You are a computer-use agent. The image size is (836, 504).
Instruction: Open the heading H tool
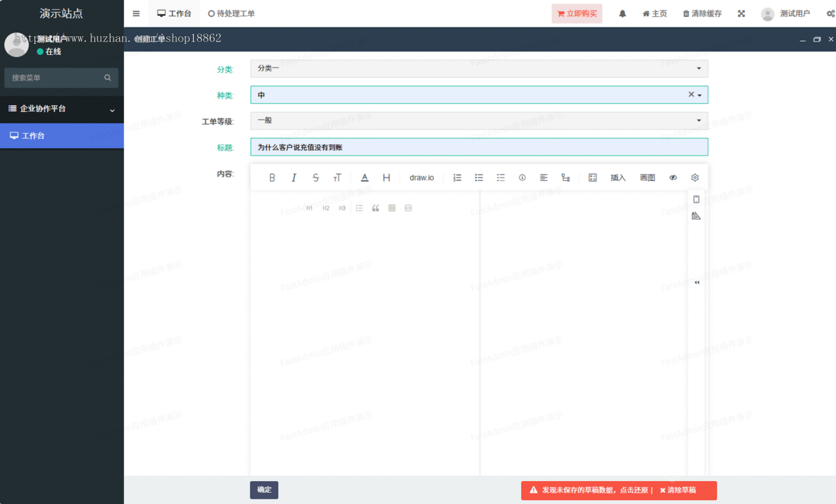[x=386, y=178]
